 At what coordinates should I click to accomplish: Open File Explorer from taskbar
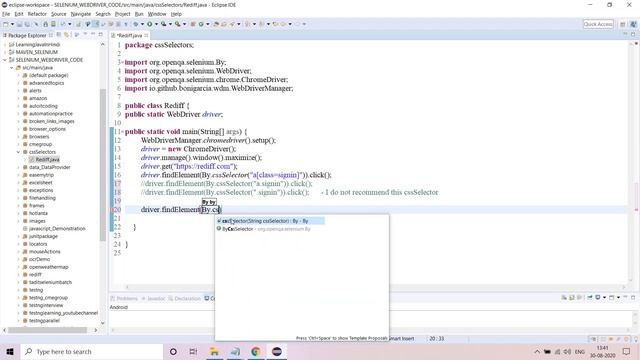pos(214,351)
